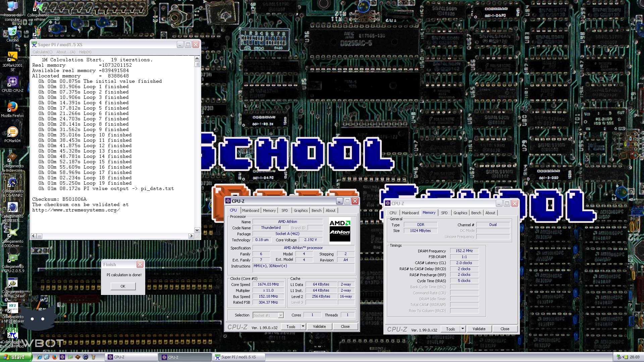This screenshot has width=644, height=362.
Task: Click the brown chip quick launch icon
Action: 78,357
